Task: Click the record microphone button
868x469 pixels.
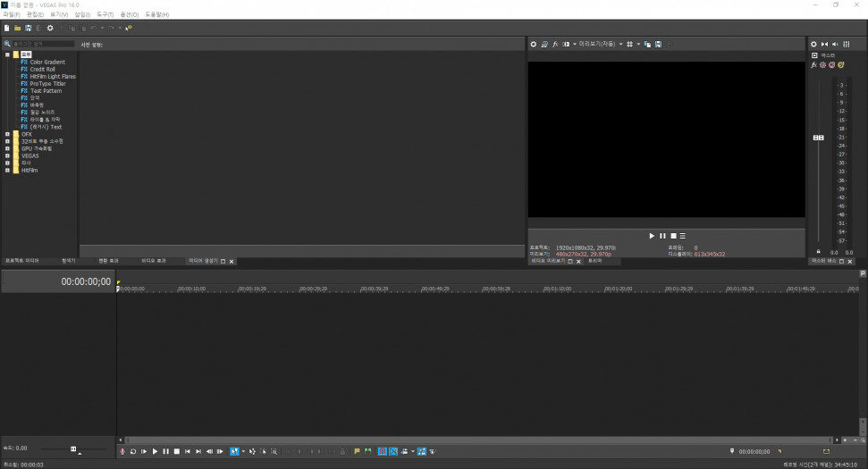Action: click(x=122, y=451)
